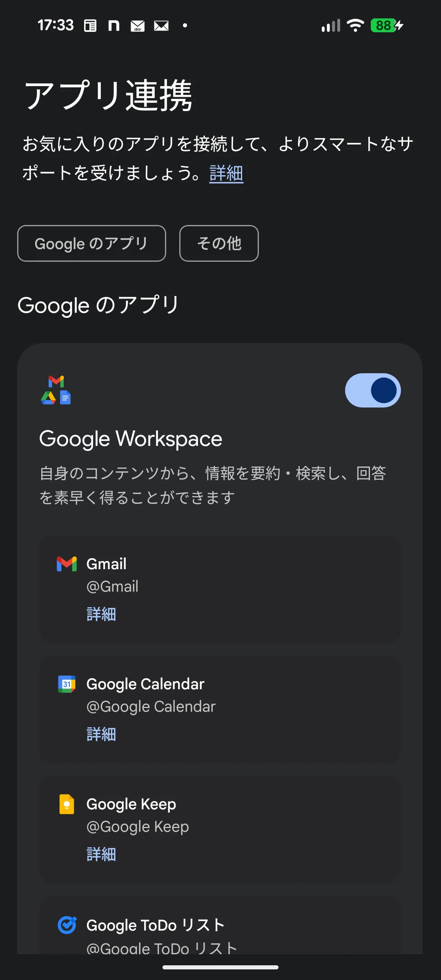
Task: Select the Google のアプリ filter chip
Action: pos(91,243)
